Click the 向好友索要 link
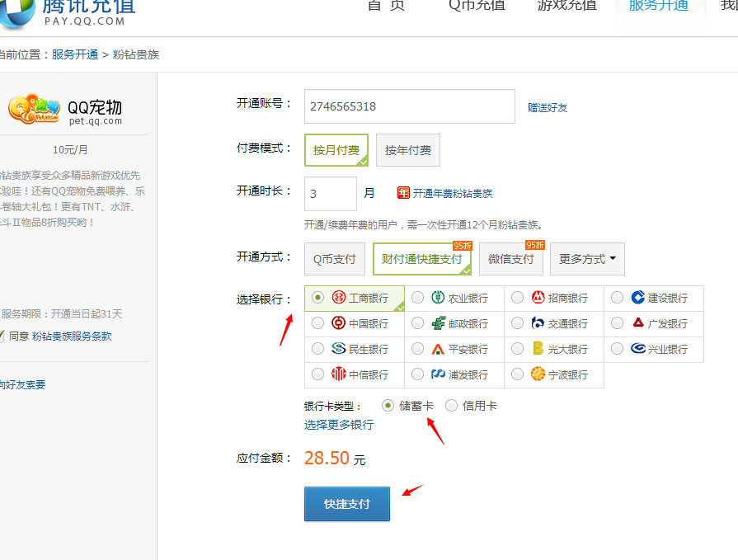The image size is (738, 560). 22,385
